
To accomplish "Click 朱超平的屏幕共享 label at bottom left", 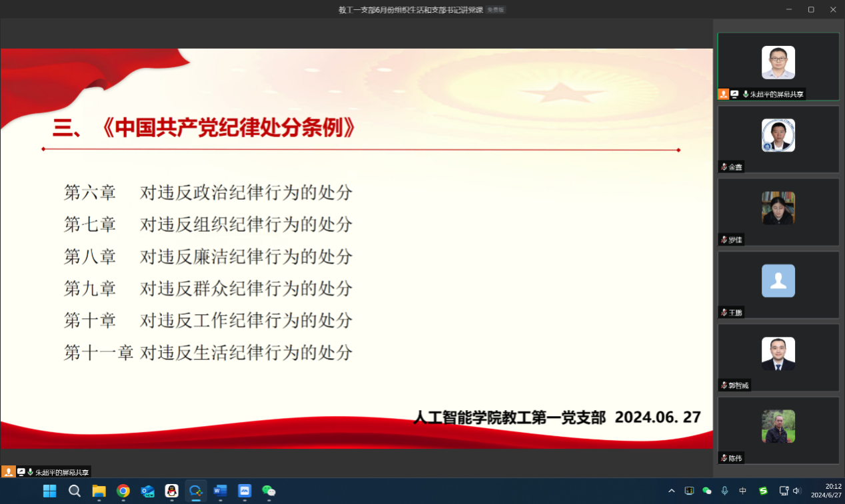I will point(61,472).
